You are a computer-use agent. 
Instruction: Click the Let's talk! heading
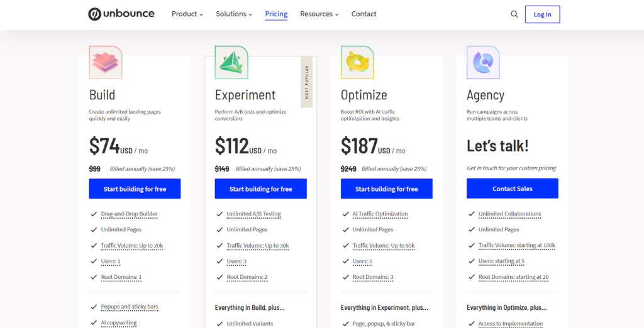pyautogui.click(x=497, y=146)
